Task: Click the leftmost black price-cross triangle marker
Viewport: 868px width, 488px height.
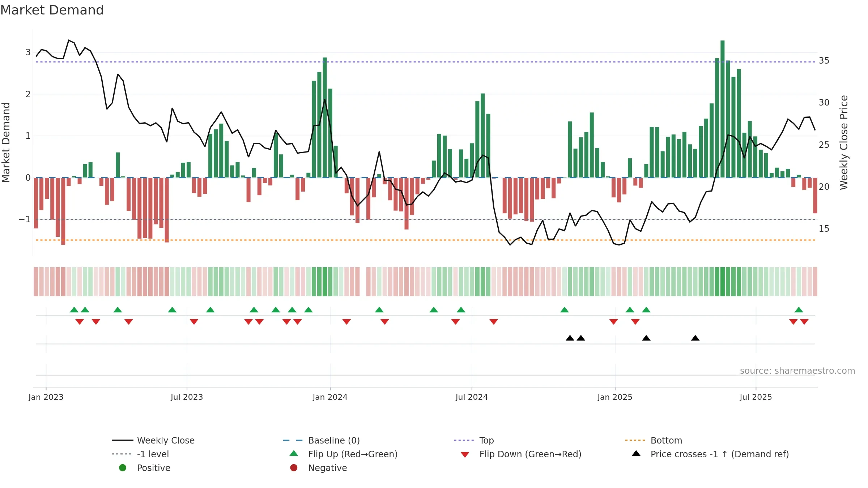Action: [570, 338]
